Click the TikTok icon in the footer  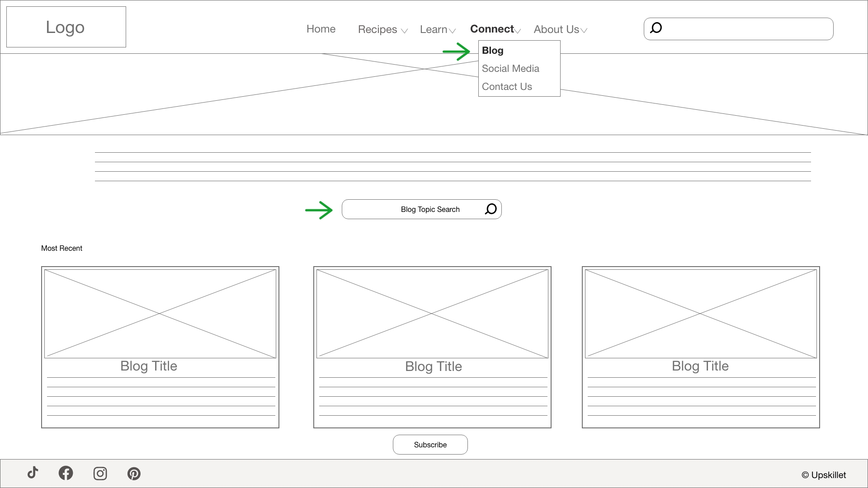coord(32,473)
